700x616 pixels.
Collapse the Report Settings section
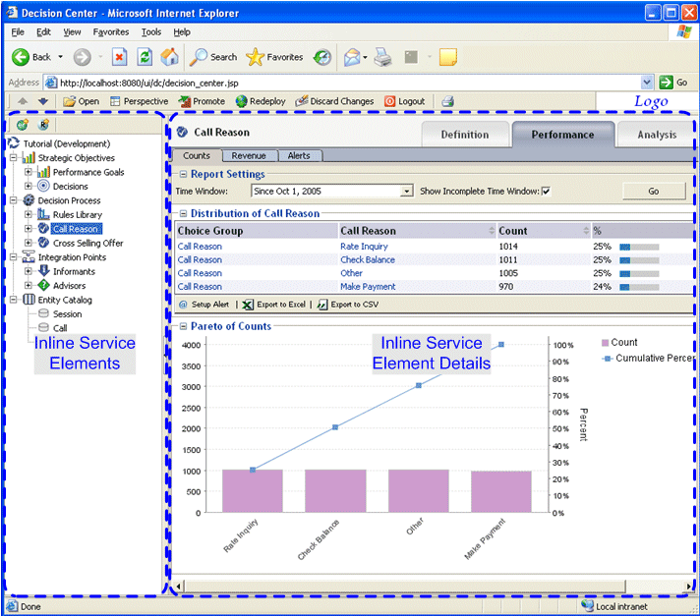tap(183, 175)
